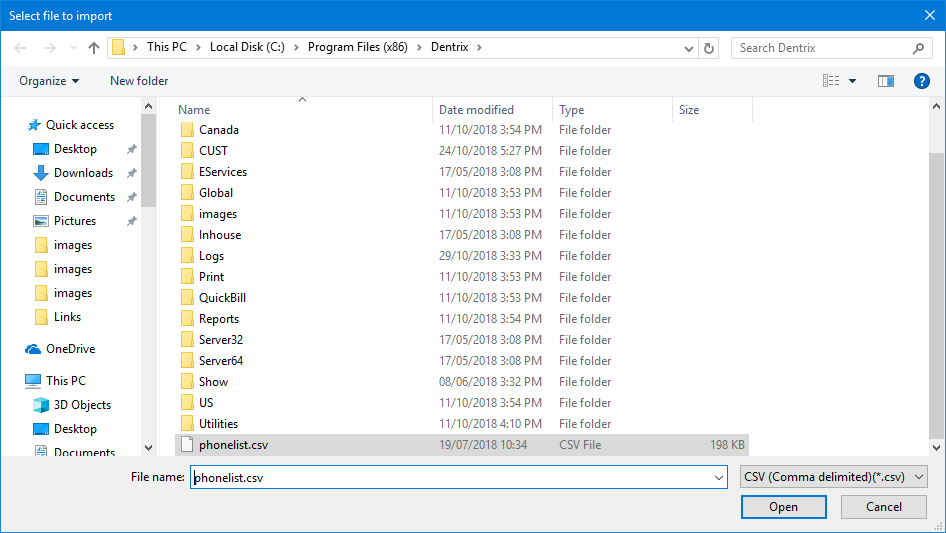Screen dimensions: 946x533
Task: Open OneDrive in the navigation pane
Action: point(70,349)
